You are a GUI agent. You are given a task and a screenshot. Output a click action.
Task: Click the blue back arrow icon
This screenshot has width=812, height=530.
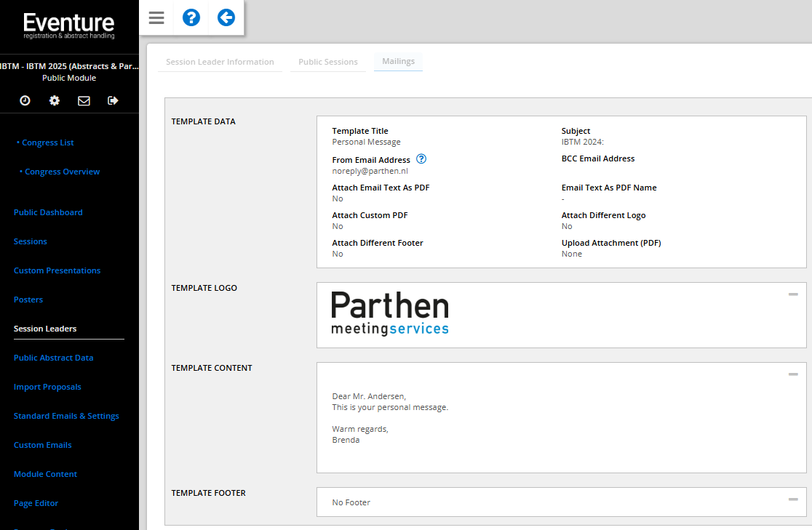(226, 17)
